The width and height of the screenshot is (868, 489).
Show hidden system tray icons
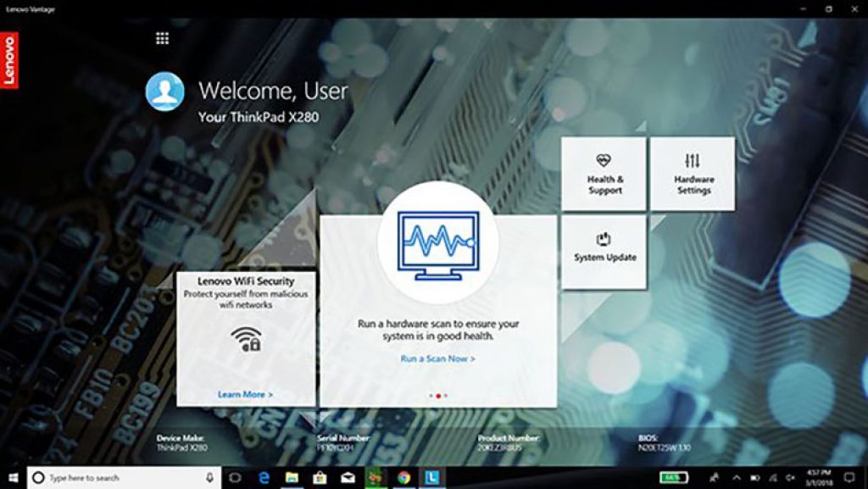[x=737, y=477]
